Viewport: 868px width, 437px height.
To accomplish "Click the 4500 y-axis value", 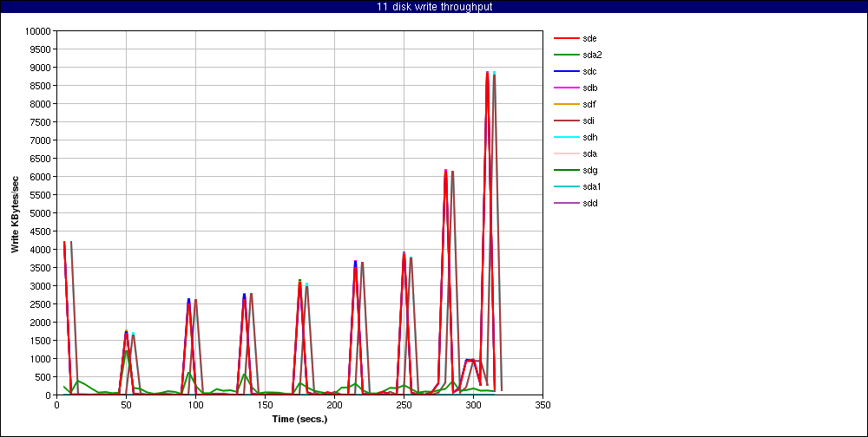I will click(41, 232).
